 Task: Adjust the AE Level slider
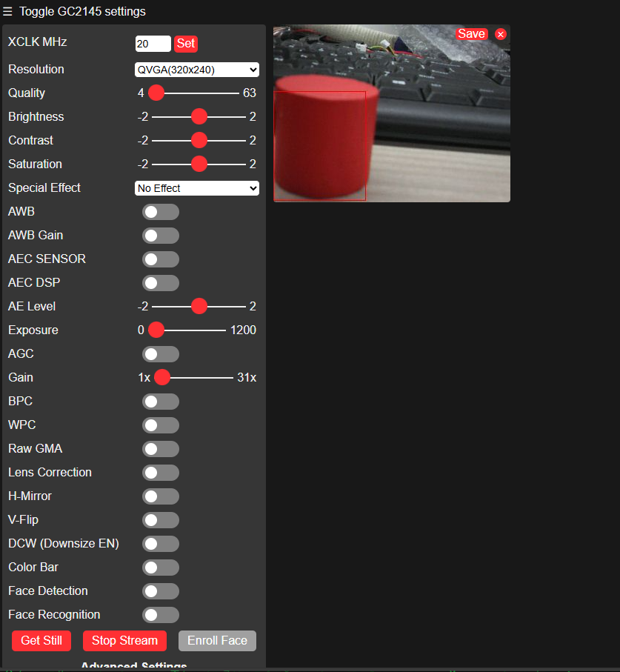coord(199,307)
